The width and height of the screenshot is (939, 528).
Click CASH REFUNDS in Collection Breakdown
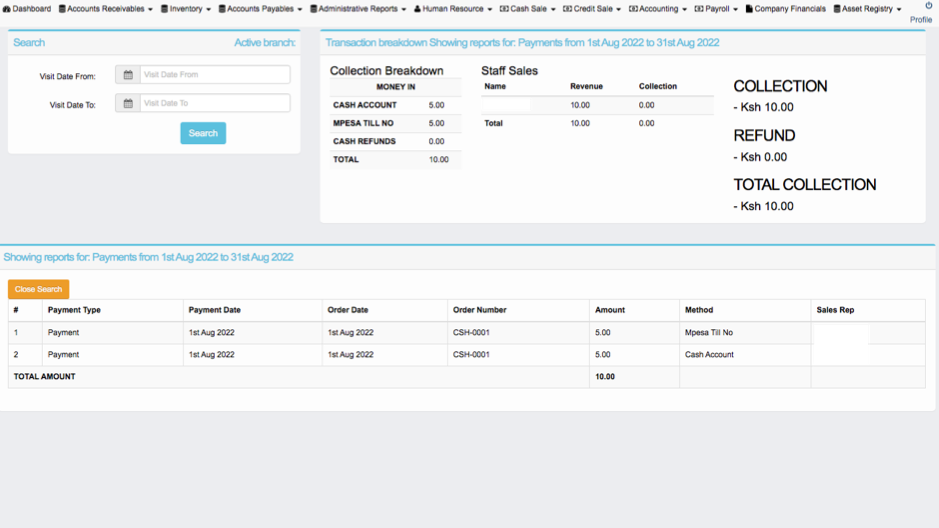pyautogui.click(x=364, y=141)
